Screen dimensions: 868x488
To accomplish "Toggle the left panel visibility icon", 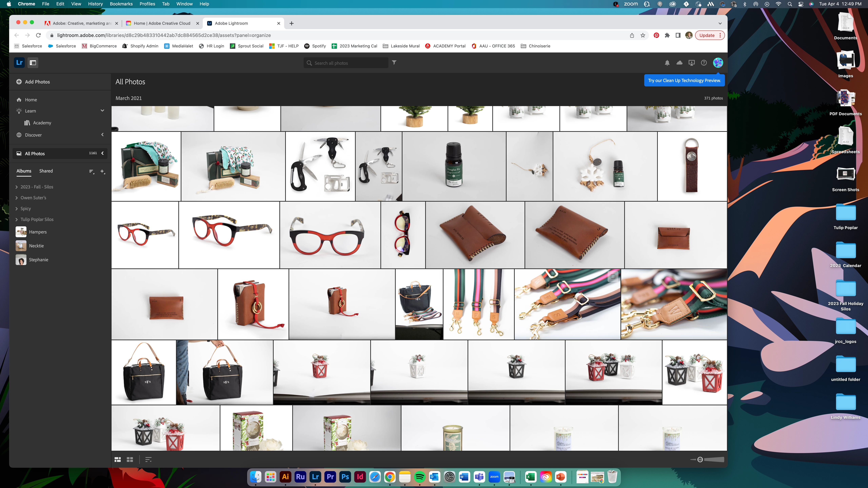I will 33,63.
